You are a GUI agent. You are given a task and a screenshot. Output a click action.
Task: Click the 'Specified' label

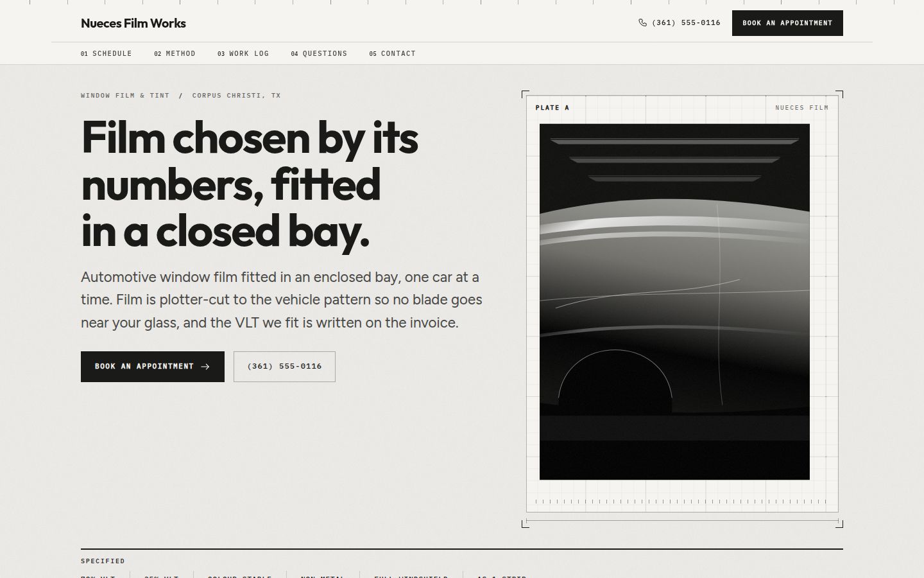click(103, 561)
